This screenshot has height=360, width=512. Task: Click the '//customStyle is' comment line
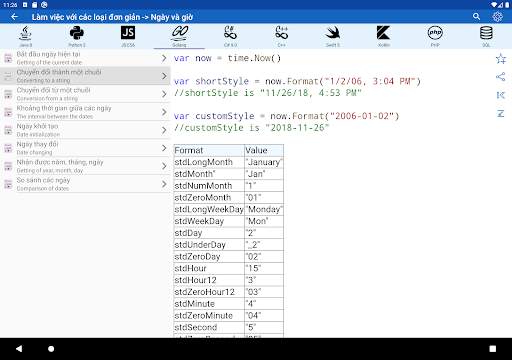(252, 128)
